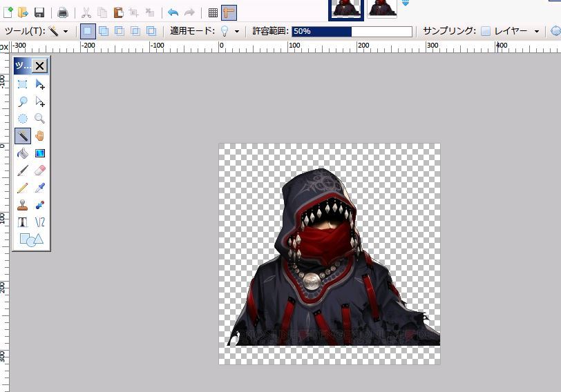
Task: Select Invert (xor) selection mode
Action: (151, 32)
